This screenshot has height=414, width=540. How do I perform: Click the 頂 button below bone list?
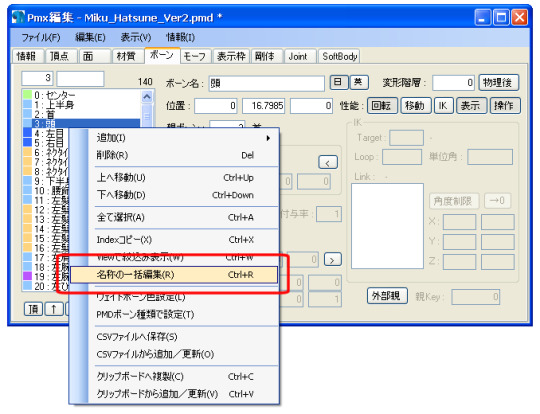[x=33, y=309]
